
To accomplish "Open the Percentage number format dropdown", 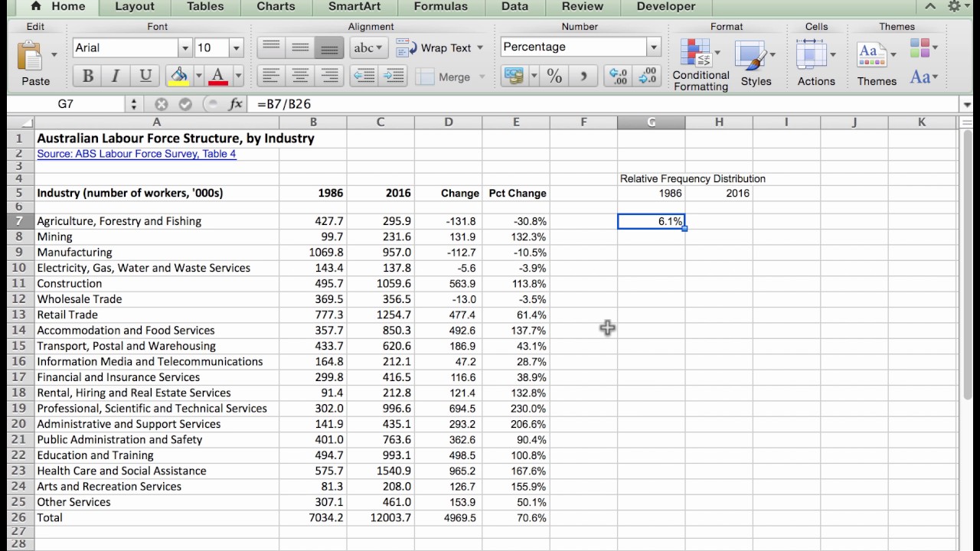I will pyautogui.click(x=653, y=47).
